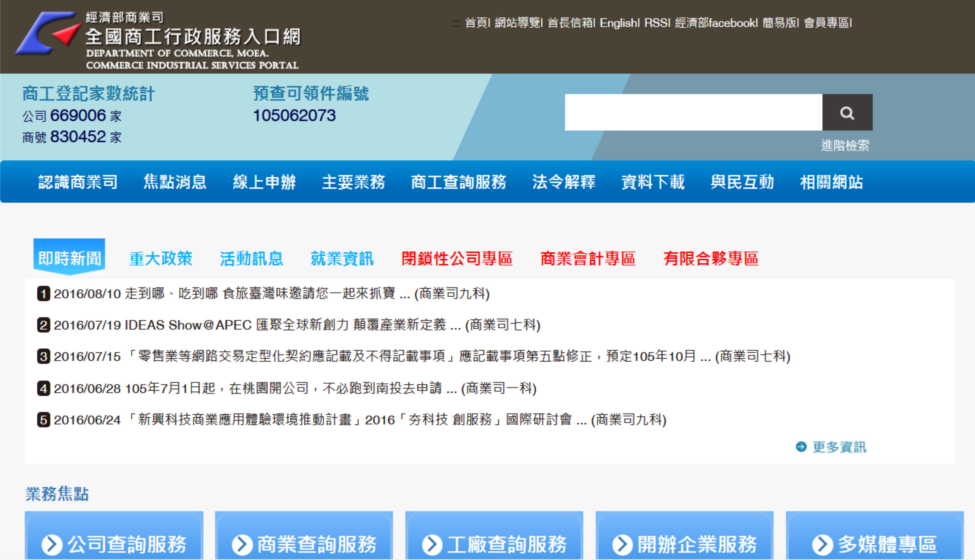This screenshot has width=975, height=560.
Task: Open the RSS link
Action: [656, 23]
